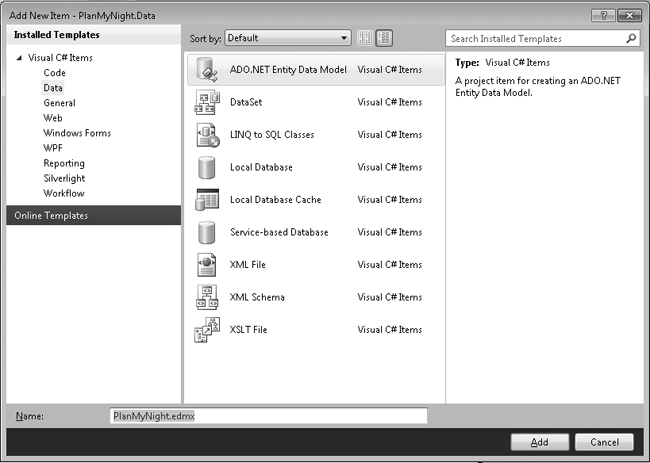This screenshot has height=463, width=650.
Task: Click 'Visual C# Items' beside Local Database Cache
Action: (x=390, y=200)
